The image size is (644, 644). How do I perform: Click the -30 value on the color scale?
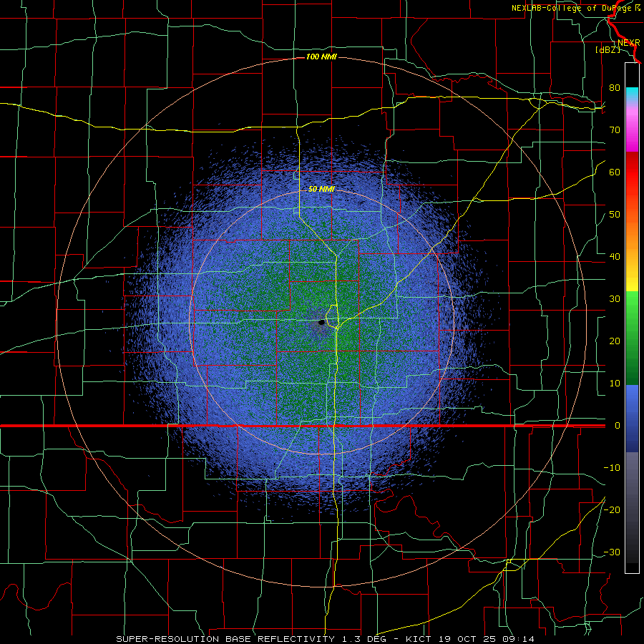(612, 552)
